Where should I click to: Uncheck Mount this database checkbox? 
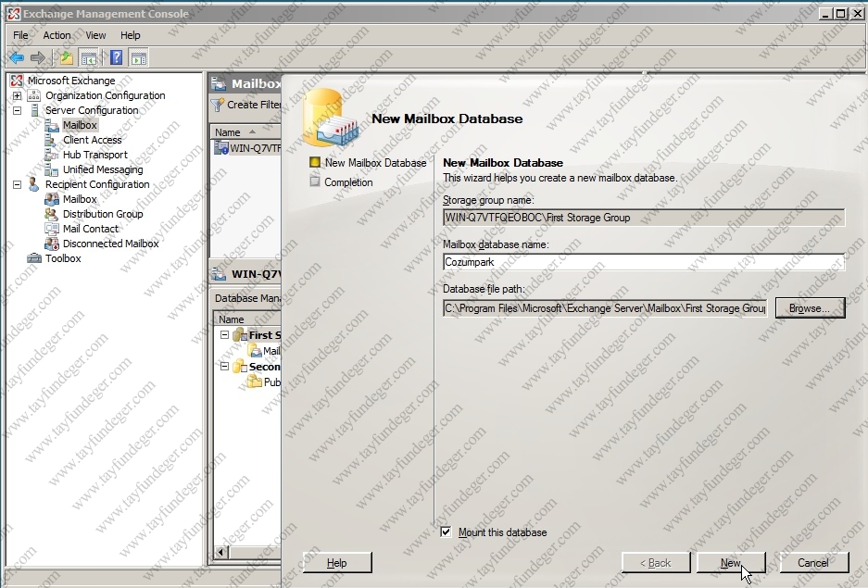click(446, 532)
